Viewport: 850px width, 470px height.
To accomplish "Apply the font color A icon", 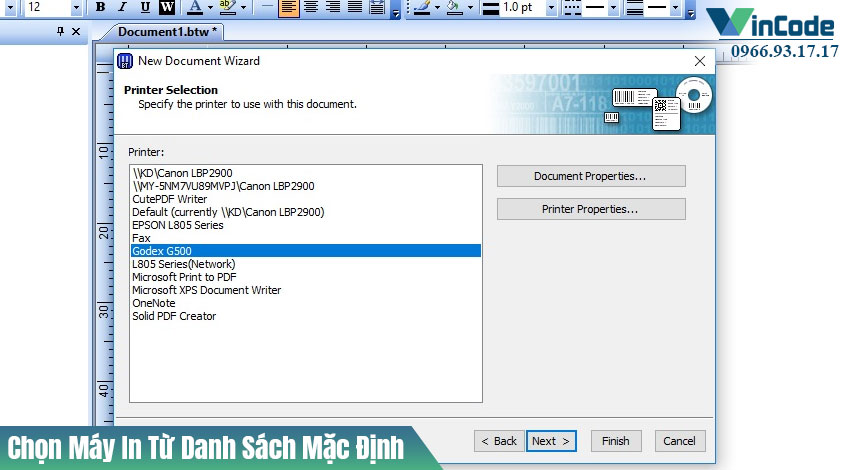I will 195,7.
